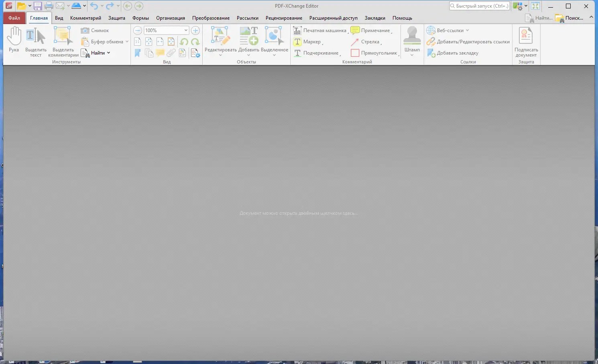This screenshot has height=364, width=598.
Task: Click the checklist with gear icon
Action: [195, 53]
